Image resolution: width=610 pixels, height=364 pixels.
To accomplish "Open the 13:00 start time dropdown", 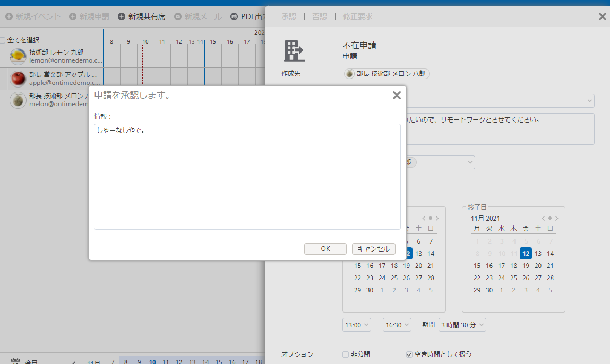I will tap(356, 324).
